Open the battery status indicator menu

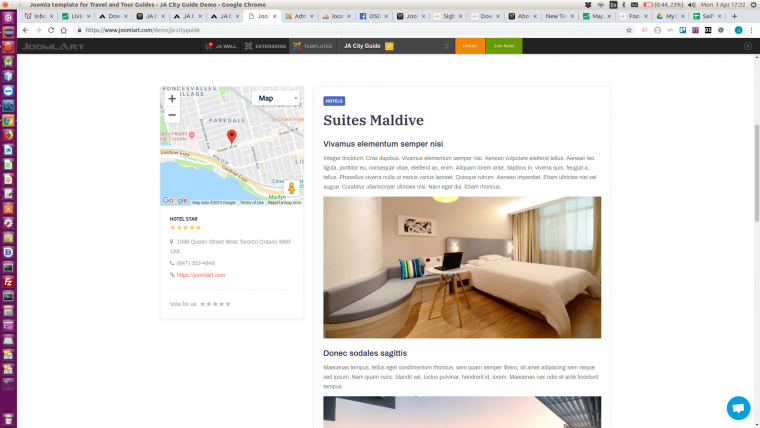pos(663,4)
